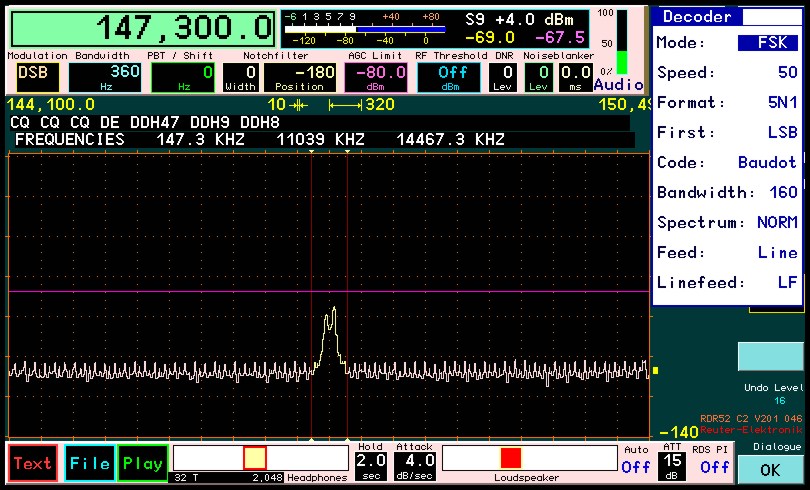Adjust the notch filter Position -180 field

(x=300, y=77)
